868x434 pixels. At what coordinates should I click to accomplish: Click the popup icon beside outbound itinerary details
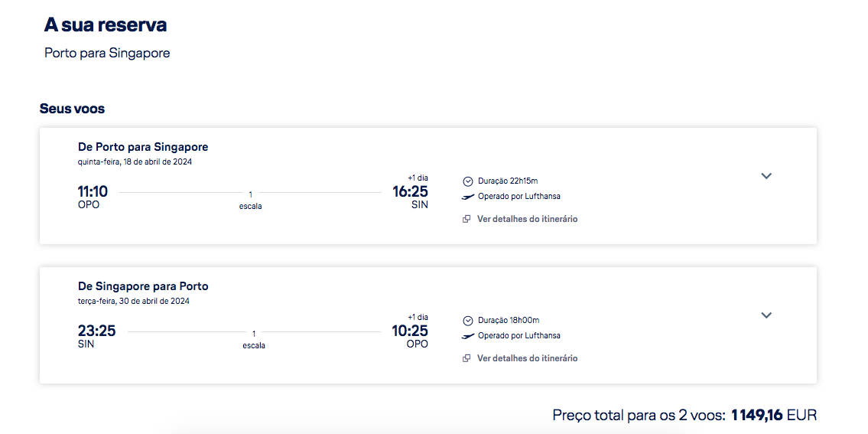point(467,219)
